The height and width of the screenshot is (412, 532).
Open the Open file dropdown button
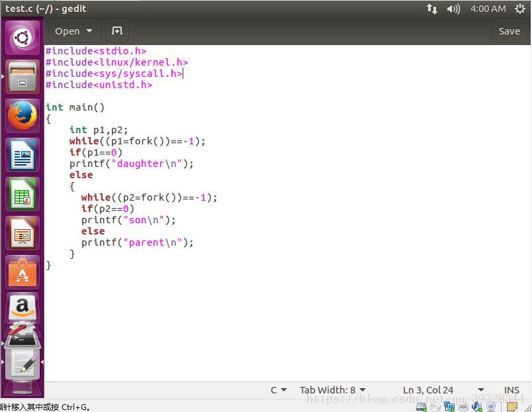75,31
